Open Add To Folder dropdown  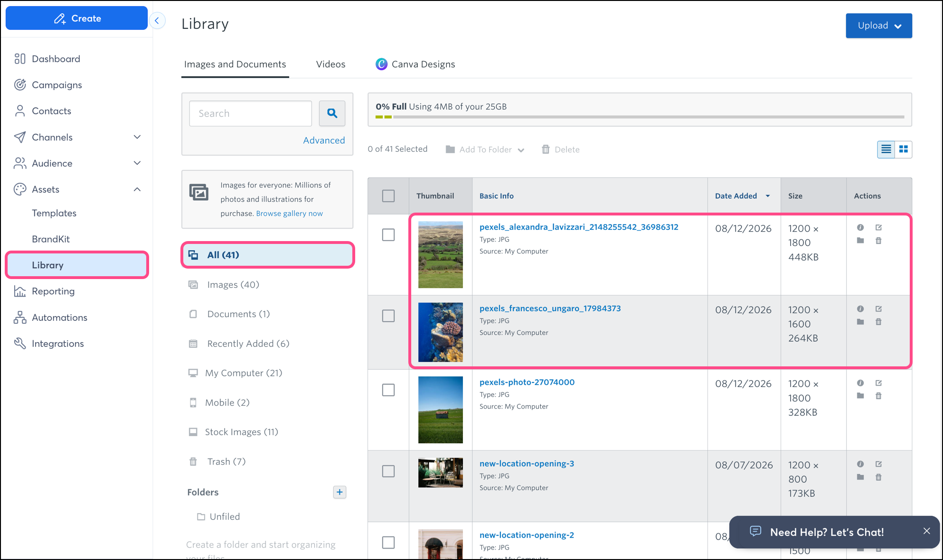[485, 149]
